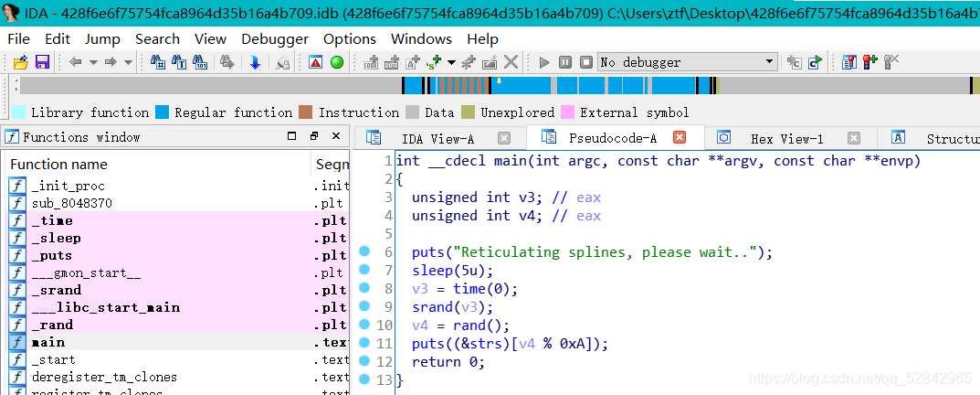Convert to data with DATA icon

[392, 62]
